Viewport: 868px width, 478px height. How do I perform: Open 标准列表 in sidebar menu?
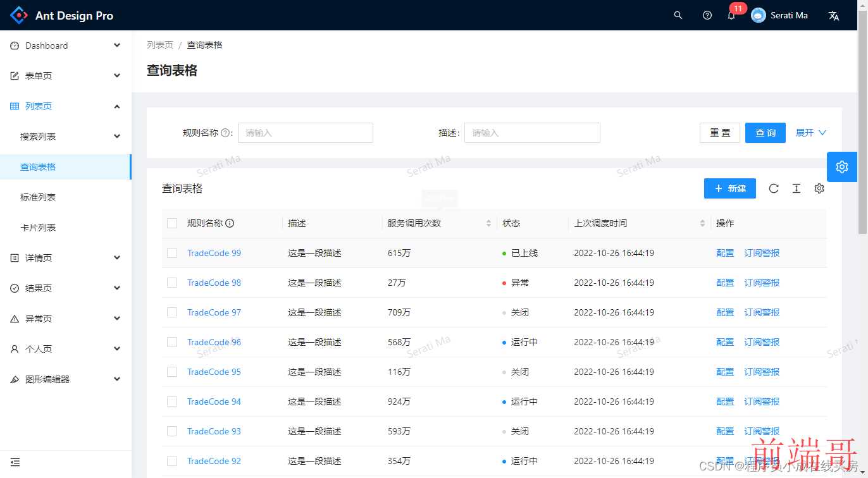pyautogui.click(x=66, y=197)
